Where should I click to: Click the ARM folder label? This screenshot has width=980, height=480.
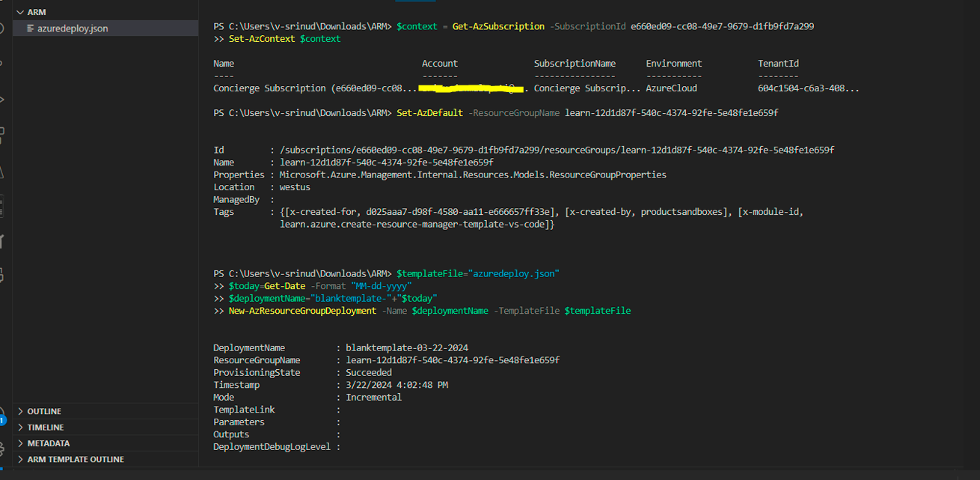click(x=34, y=11)
